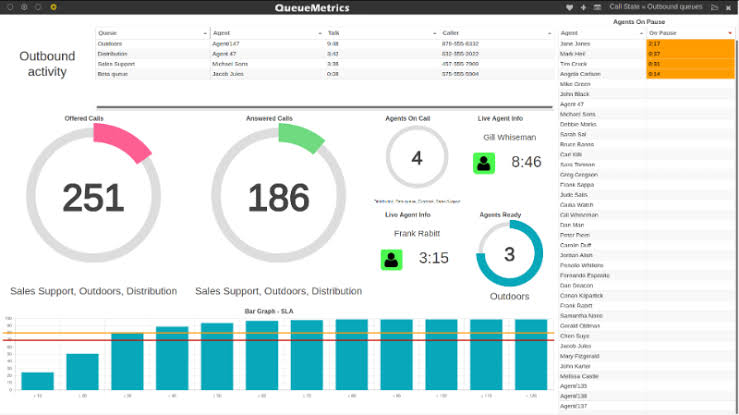The height and width of the screenshot is (415, 739).
Task: Expand the Caller column dropdown arrow
Action: 549,33
